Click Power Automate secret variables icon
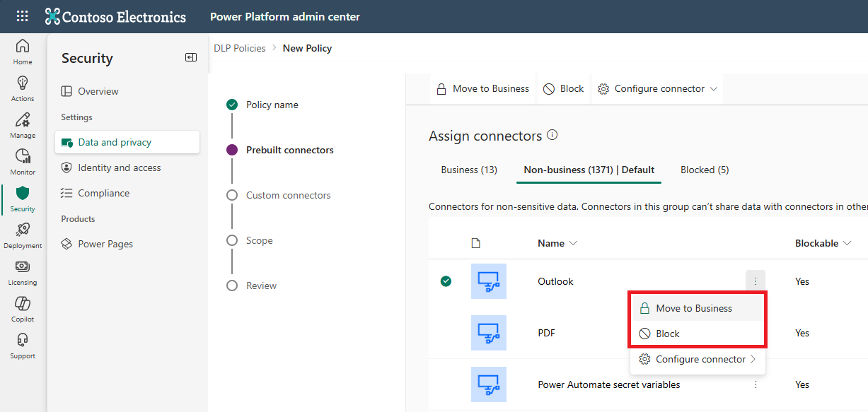The width and height of the screenshot is (868, 412). pyautogui.click(x=489, y=384)
